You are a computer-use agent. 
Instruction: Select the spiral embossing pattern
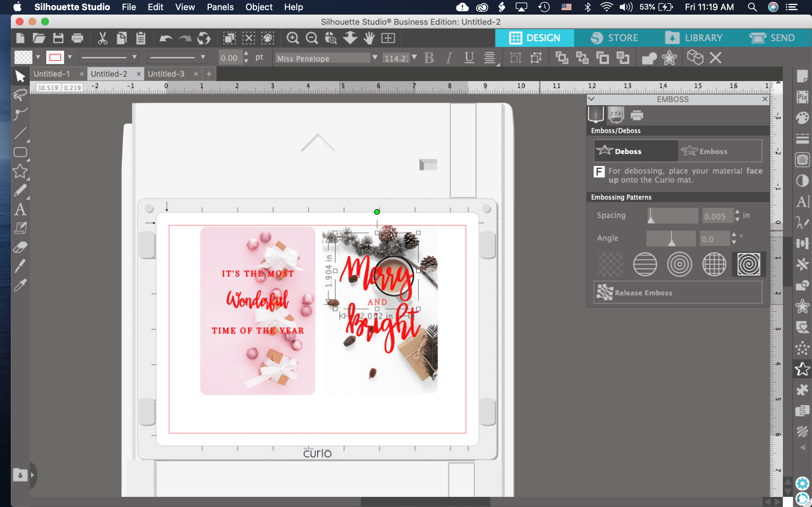749,264
